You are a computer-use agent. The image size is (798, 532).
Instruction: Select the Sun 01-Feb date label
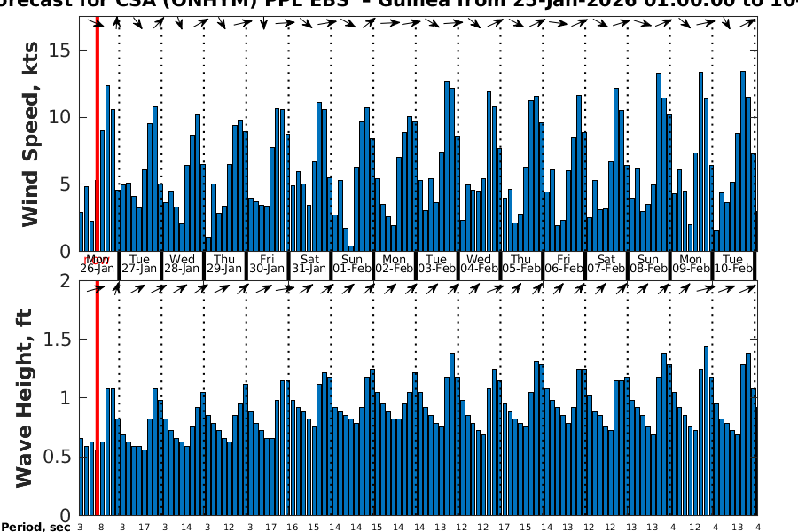coord(352,263)
